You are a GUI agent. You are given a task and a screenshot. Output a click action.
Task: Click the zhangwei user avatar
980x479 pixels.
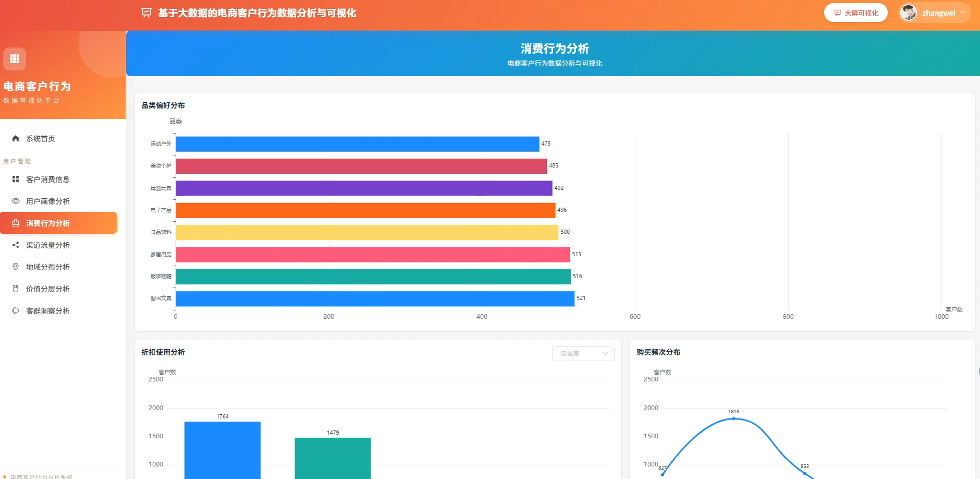coord(909,13)
